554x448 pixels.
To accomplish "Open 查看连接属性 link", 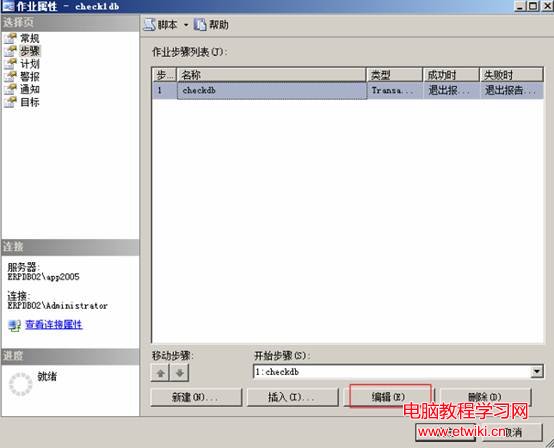I will pos(54,325).
